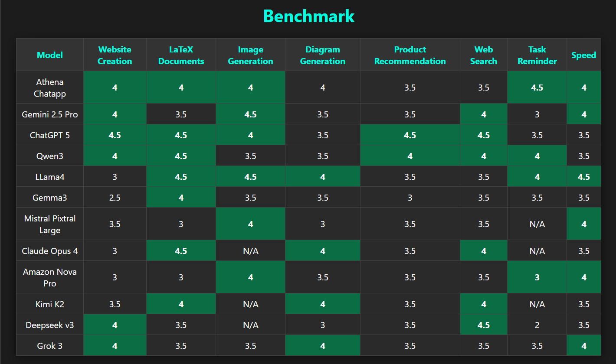Click Gemma3's Website Creation score 2.5
Screen dimensions: 616x364
click(115, 198)
